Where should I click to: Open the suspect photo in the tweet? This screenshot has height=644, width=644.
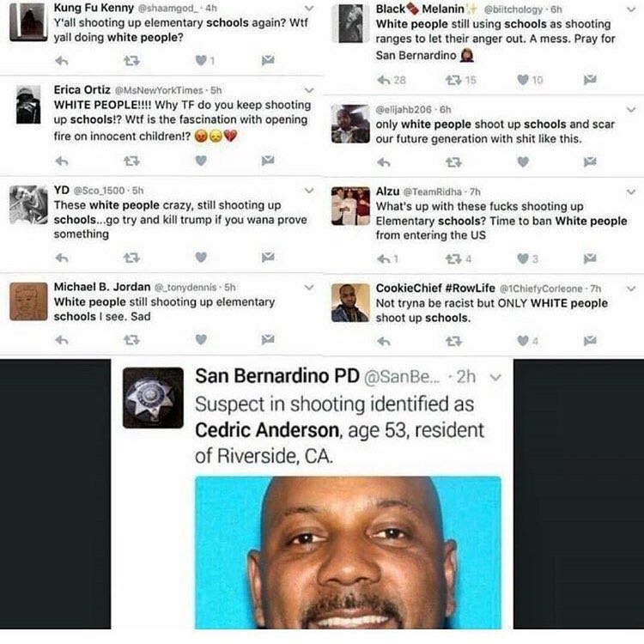point(348,552)
